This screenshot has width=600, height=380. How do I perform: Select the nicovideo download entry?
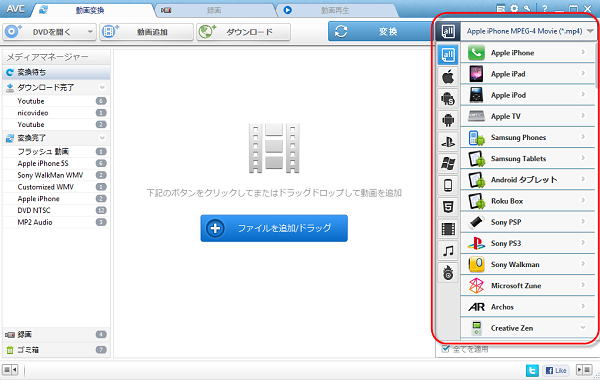pos(56,113)
